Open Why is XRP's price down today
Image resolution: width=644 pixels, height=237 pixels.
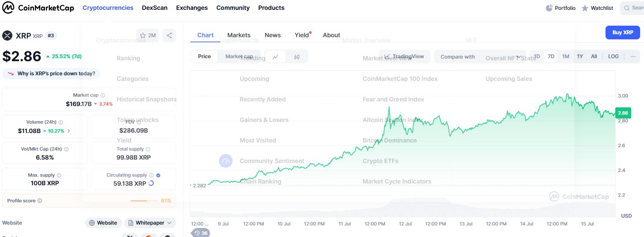(51, 74)
